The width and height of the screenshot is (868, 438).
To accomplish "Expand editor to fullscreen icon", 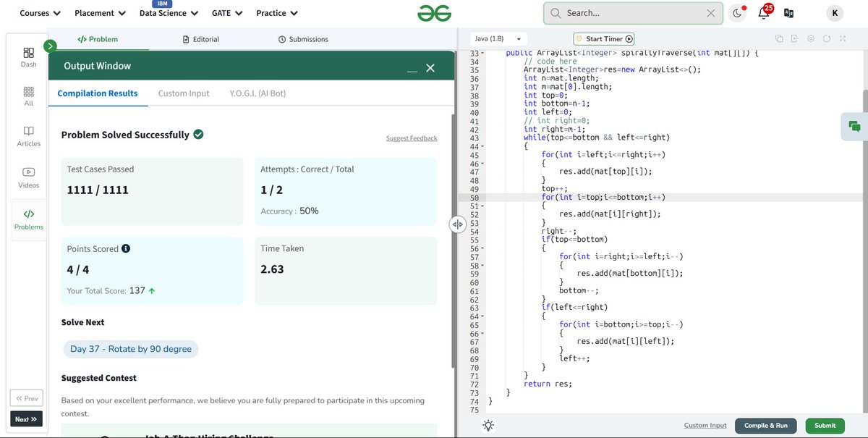I will (x=843, y=38).
